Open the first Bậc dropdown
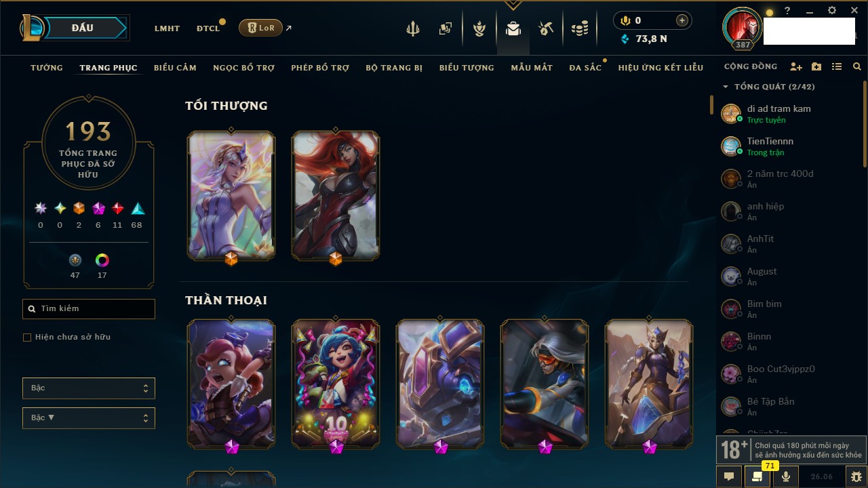Image resolution: width=868 pixels, height=488 pixels. (x=89, y=388)
